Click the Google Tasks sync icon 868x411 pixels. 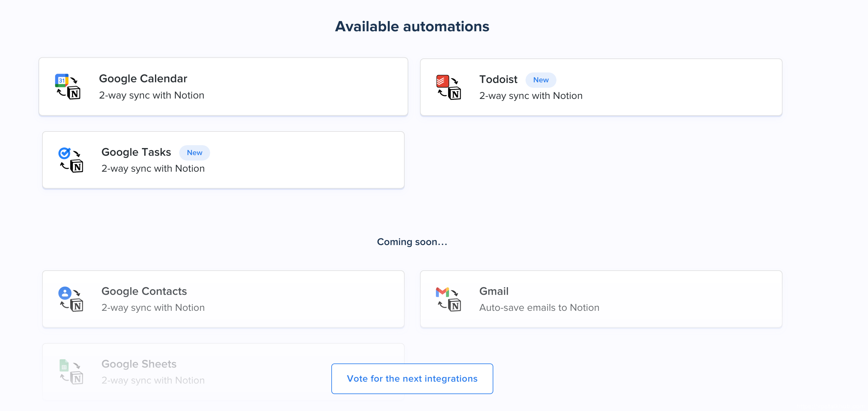click(x=70, y=160)
